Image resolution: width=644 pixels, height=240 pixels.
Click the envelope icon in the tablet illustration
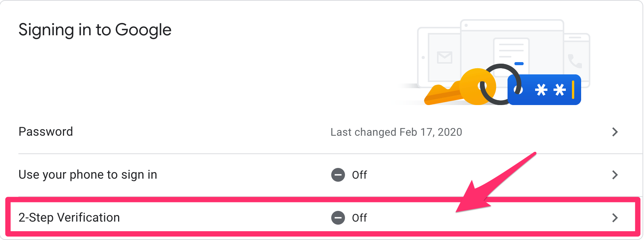pos(445,58)
